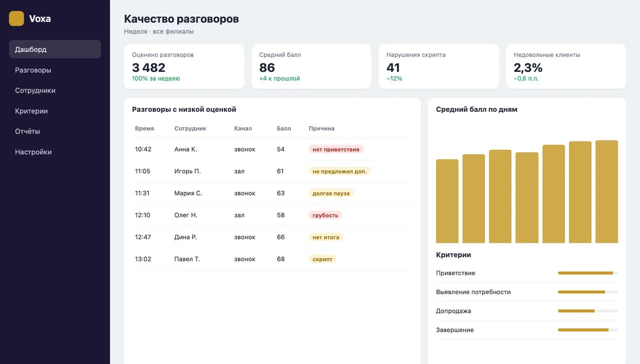Screen dimensions: 640x364
Task: Open the Сотрудники section
Action: pos(55,90)
